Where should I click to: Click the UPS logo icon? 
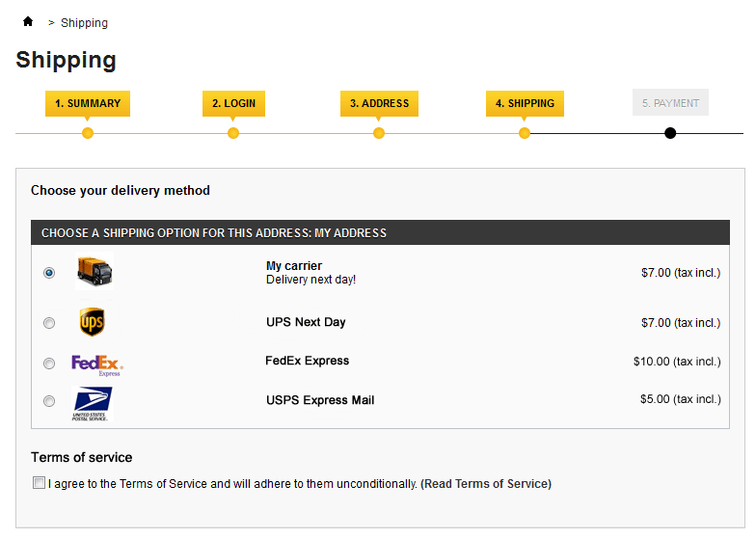point(92,322)
